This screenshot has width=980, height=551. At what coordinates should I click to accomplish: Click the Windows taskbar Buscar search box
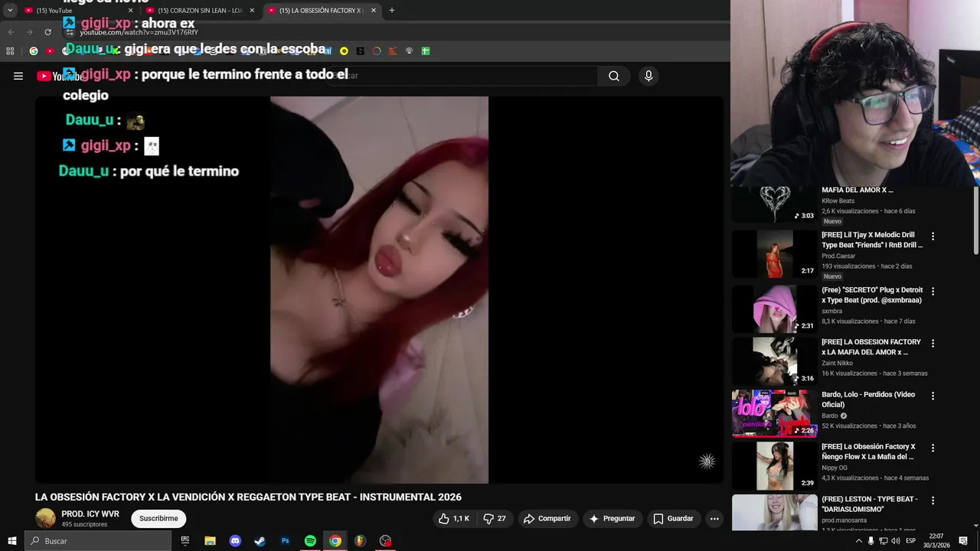coord(97,541)
